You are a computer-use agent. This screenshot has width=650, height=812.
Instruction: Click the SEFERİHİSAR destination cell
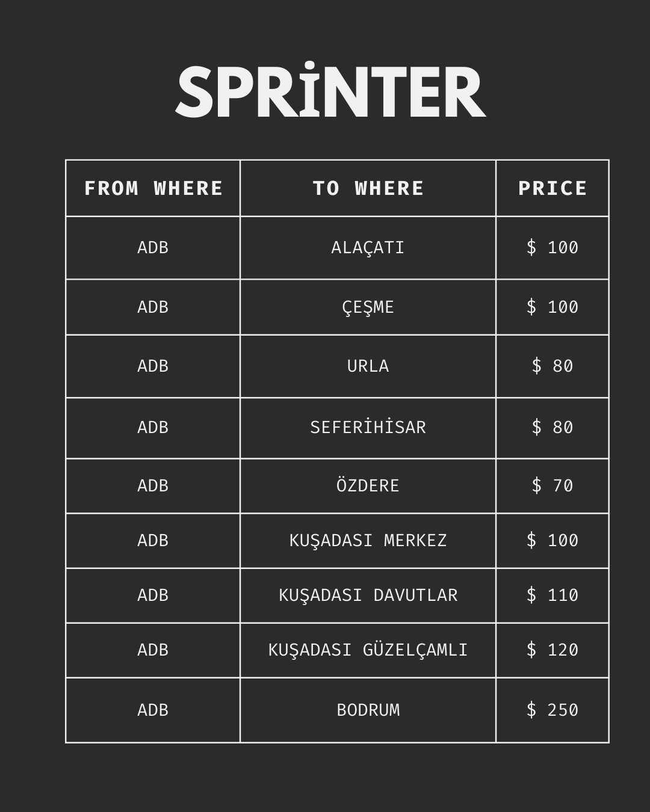coord(368,428)
